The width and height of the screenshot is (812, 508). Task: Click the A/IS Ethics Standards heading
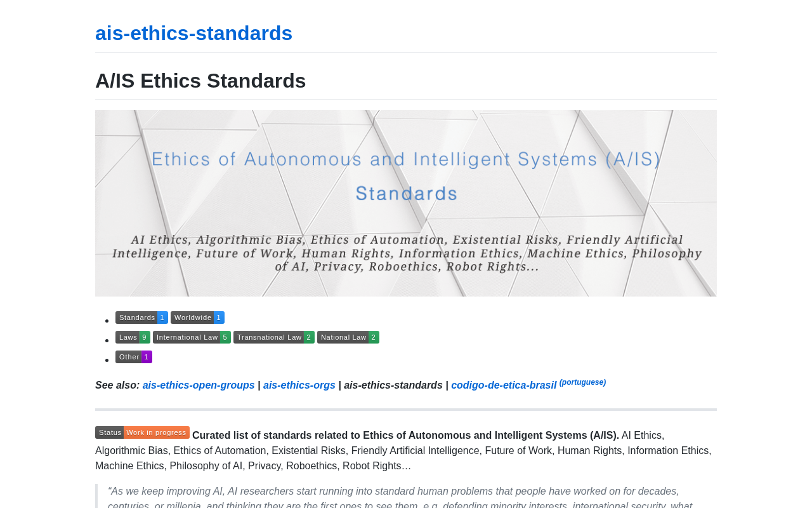tap(200, 81)
